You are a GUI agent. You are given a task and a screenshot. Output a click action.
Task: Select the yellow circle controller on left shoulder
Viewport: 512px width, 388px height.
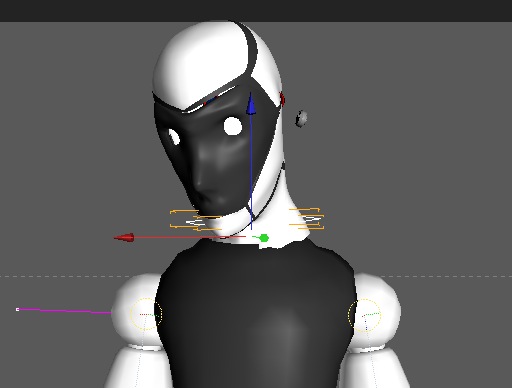146,314
